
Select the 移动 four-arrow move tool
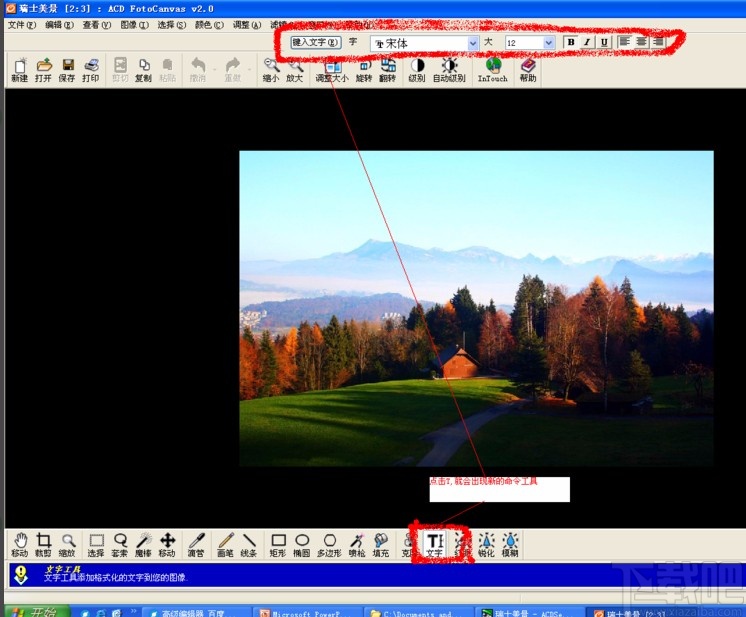tap(167, 545)
